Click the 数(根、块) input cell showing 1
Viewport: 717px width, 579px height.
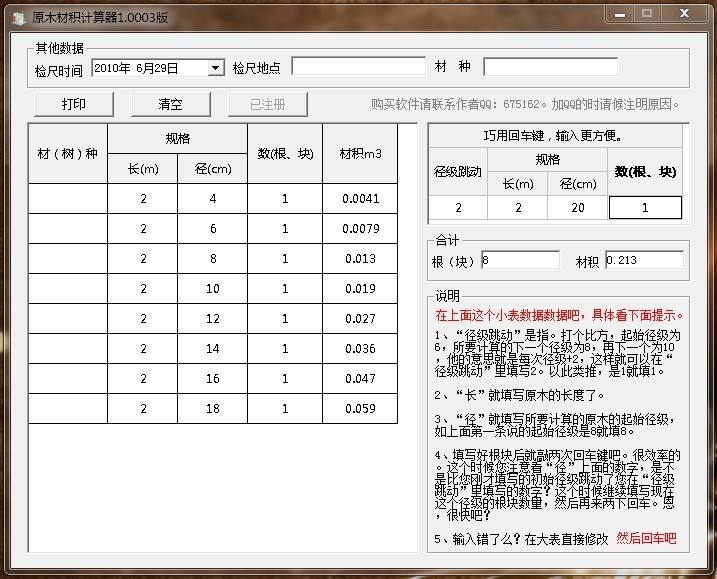[645, 208]
